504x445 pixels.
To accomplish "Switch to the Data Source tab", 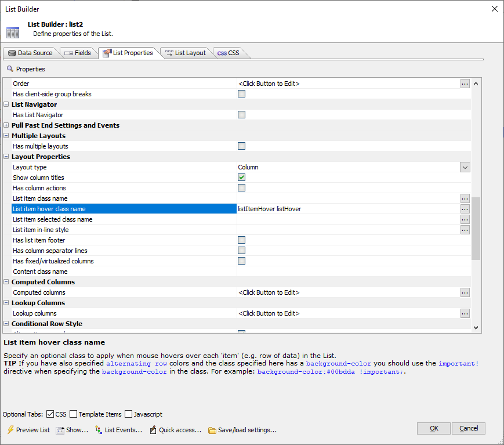I will pos(31,53).
